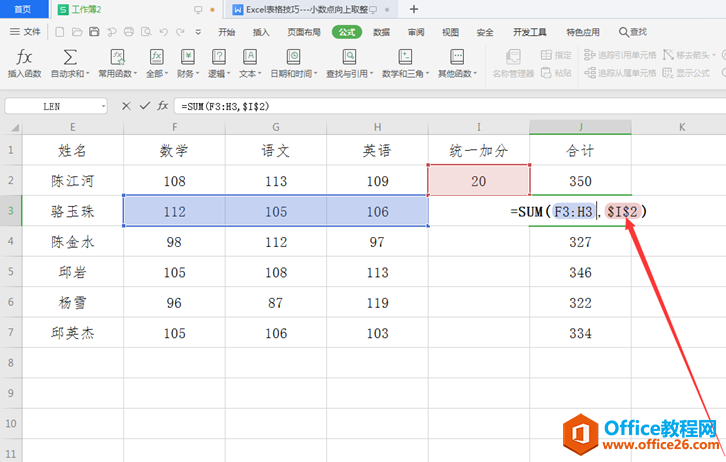Viewport: 726px width, 462px height.
Task: Click the Insert Function fx icon
Action: tap(24, 57)
